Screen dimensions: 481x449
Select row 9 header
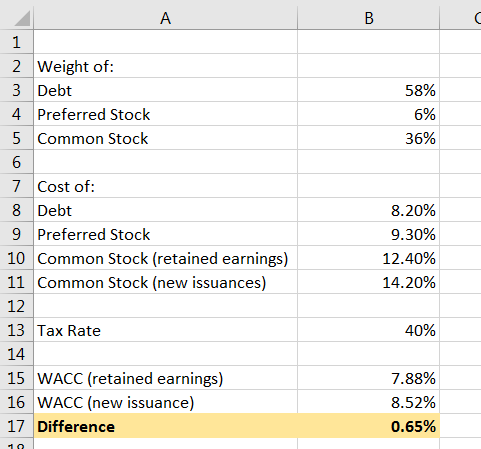click(16, 234)
